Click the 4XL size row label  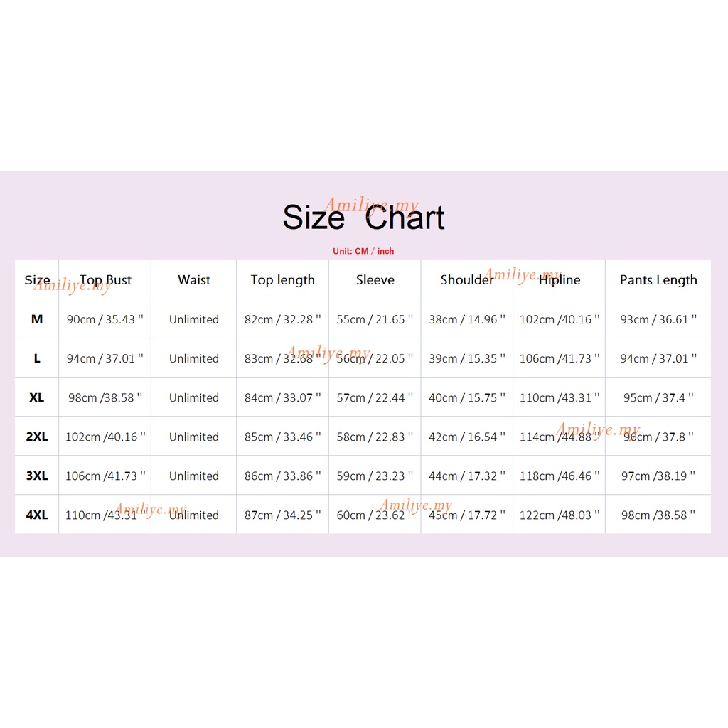tap(37, 515)
